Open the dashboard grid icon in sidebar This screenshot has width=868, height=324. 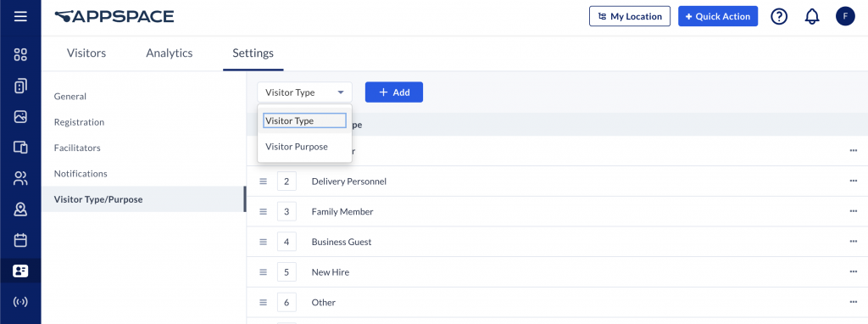point(20,54)
